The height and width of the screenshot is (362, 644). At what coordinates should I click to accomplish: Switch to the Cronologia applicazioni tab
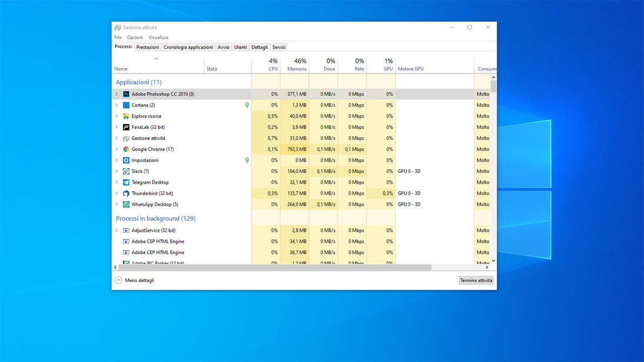(188, 47)
